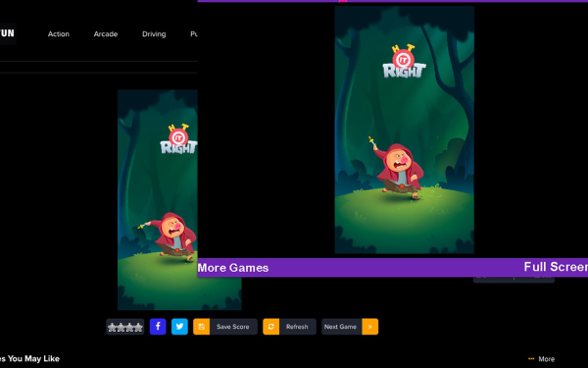This screenshot has height=368, width=588.
Task: Switch the game to Full Screen
Action: (556, 267)
